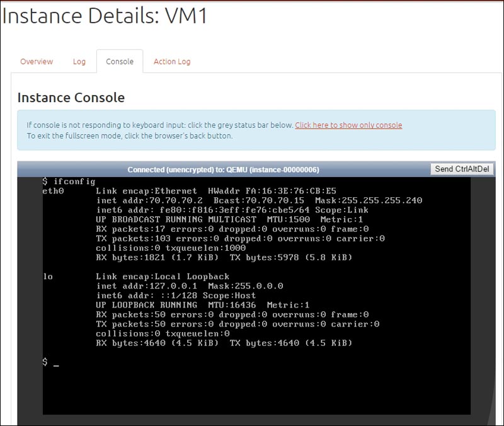504x426 pixels.
Task: Click the '$ ifconfig' command line
Action: click(x=69, y=181)
